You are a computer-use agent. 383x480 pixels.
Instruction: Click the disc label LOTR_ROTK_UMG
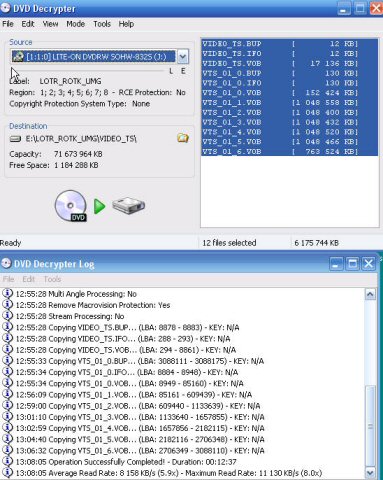[x=70, y=81]
